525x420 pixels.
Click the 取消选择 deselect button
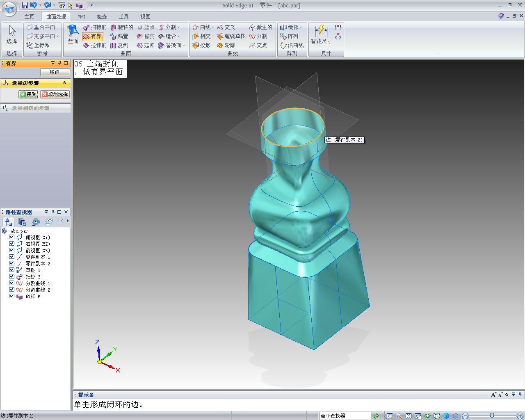(x=55, y=94)
